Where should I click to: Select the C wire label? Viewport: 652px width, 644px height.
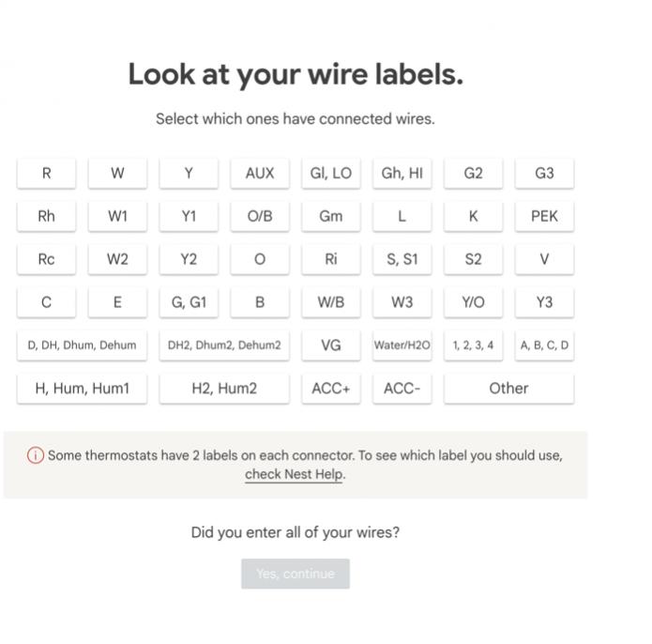[x=47, y=302]
